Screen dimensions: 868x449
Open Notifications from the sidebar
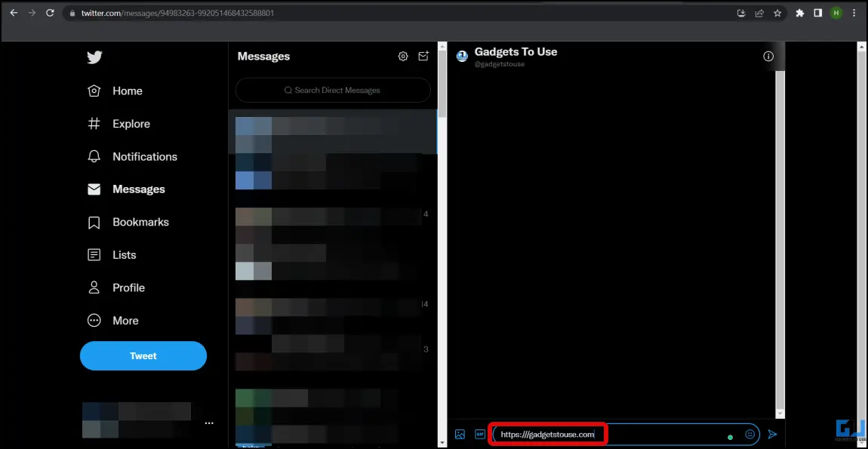pyautogui.click(x=132, y=157)
